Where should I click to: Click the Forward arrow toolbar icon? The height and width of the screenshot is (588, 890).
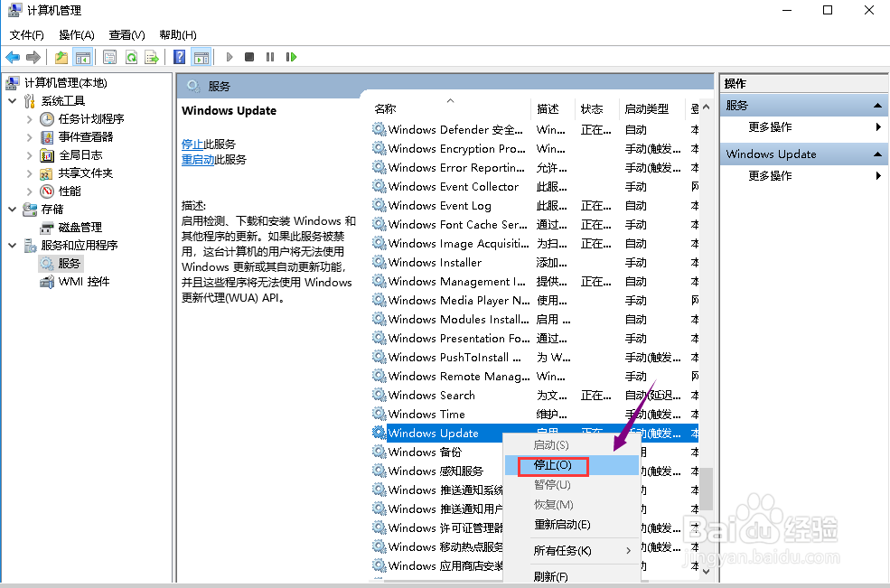point(33,57)
